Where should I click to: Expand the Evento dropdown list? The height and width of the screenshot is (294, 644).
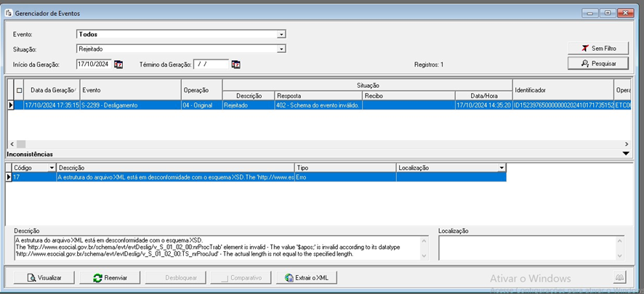pos(281,34)
